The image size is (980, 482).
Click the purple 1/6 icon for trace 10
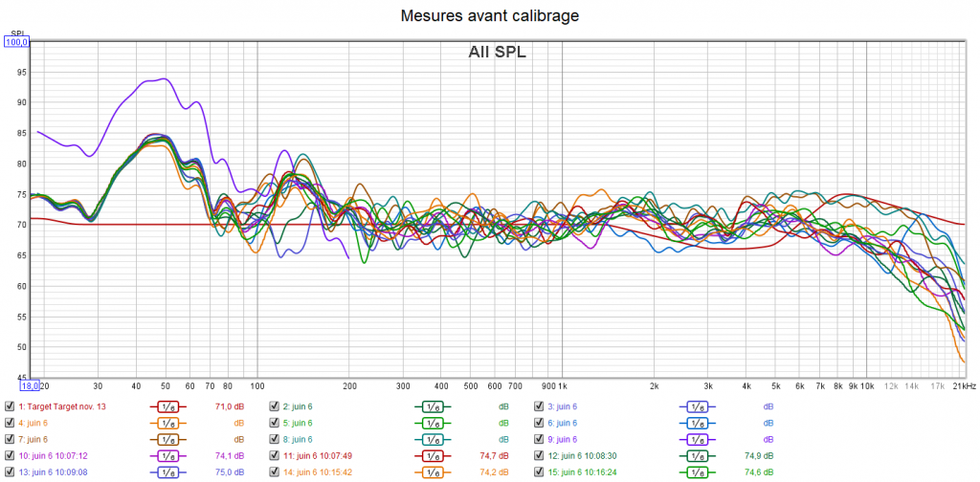(x=168, y=456)
